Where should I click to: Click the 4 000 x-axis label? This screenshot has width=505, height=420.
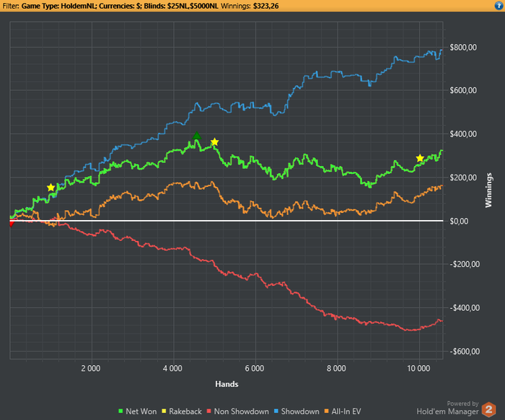click(172, 368)
